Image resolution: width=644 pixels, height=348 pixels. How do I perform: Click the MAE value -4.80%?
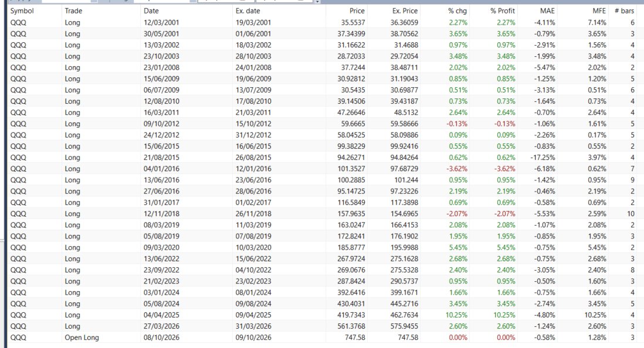click(x=545, y=315)
